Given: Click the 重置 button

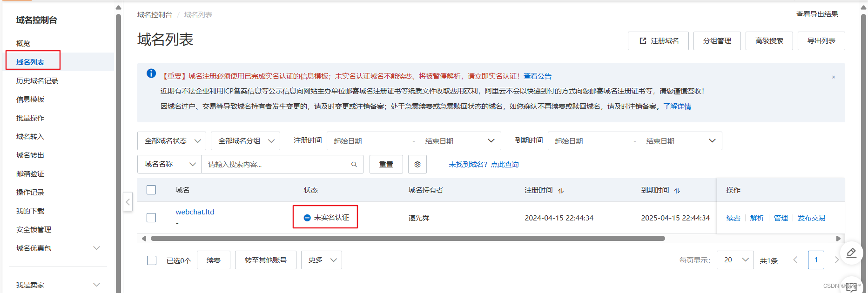Looking at the screenshot, I should pos(386,164).
